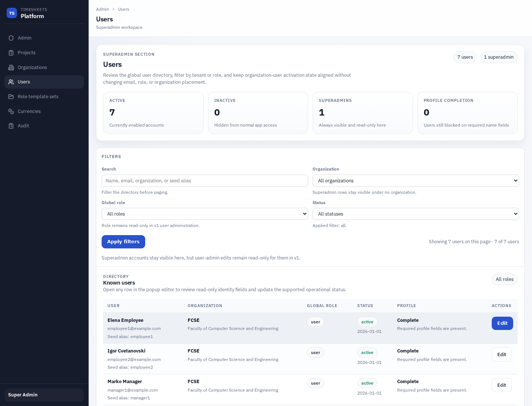The image size is (532, 406).
Task: Select the Users icon in the sidebar
Action: 11,82
